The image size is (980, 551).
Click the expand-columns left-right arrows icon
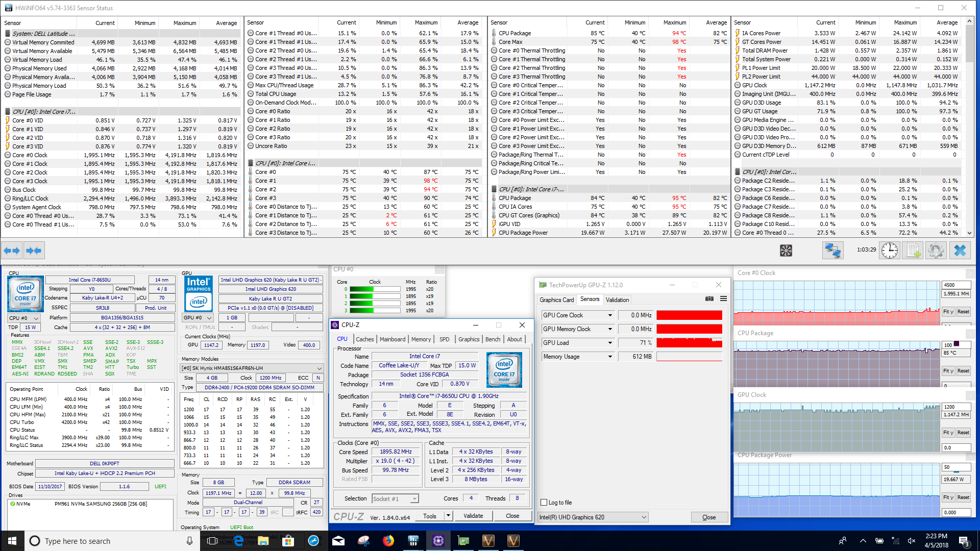[12, 251]
